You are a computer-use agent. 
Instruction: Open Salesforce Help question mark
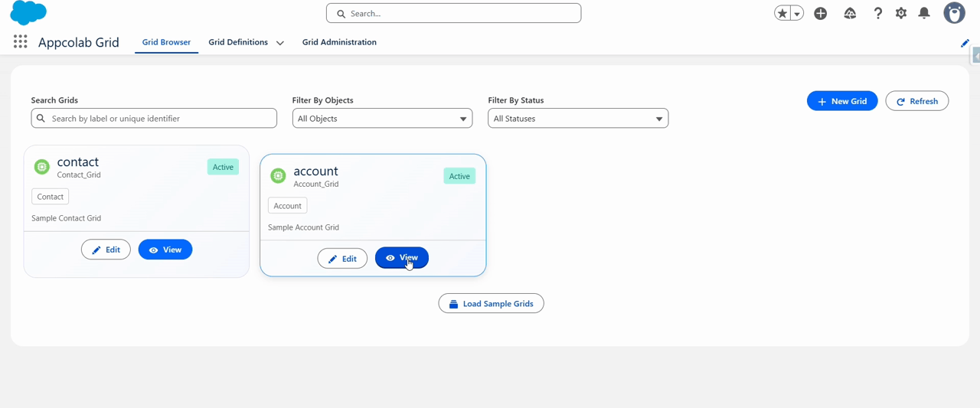pyautogui.click(x=877, y=13)
